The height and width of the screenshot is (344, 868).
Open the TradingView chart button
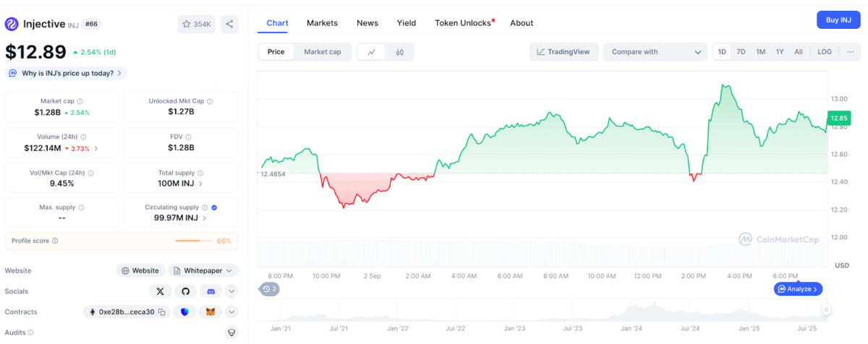(563, 52)
